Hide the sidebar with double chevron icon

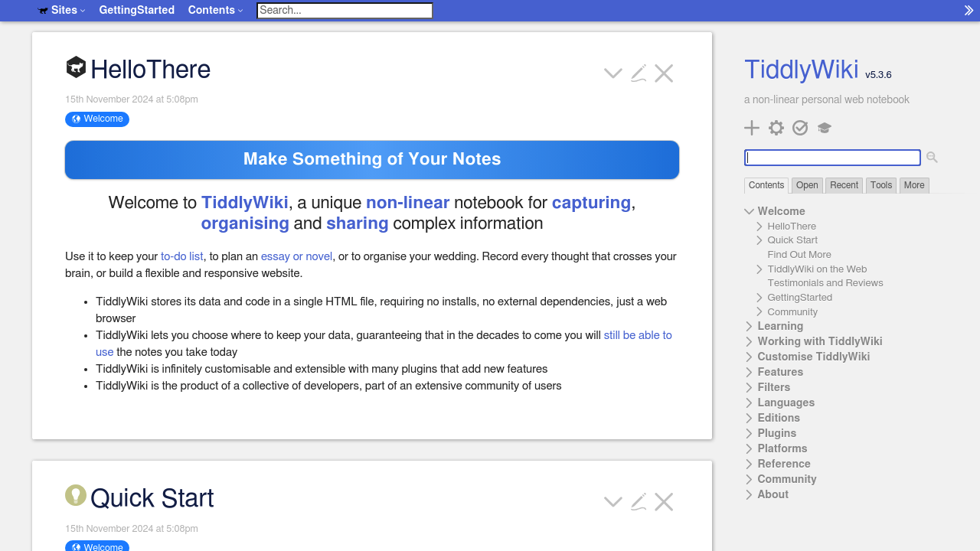coord(969,10)
